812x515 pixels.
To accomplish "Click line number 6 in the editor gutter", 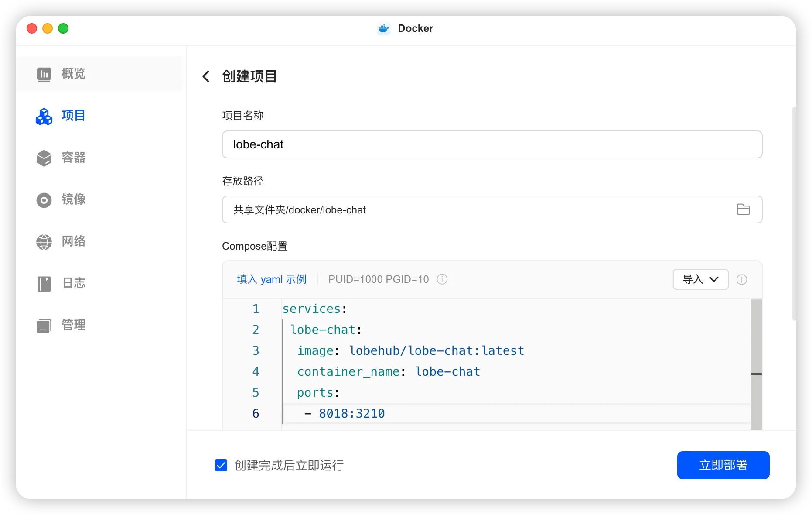I will (256, 414).
